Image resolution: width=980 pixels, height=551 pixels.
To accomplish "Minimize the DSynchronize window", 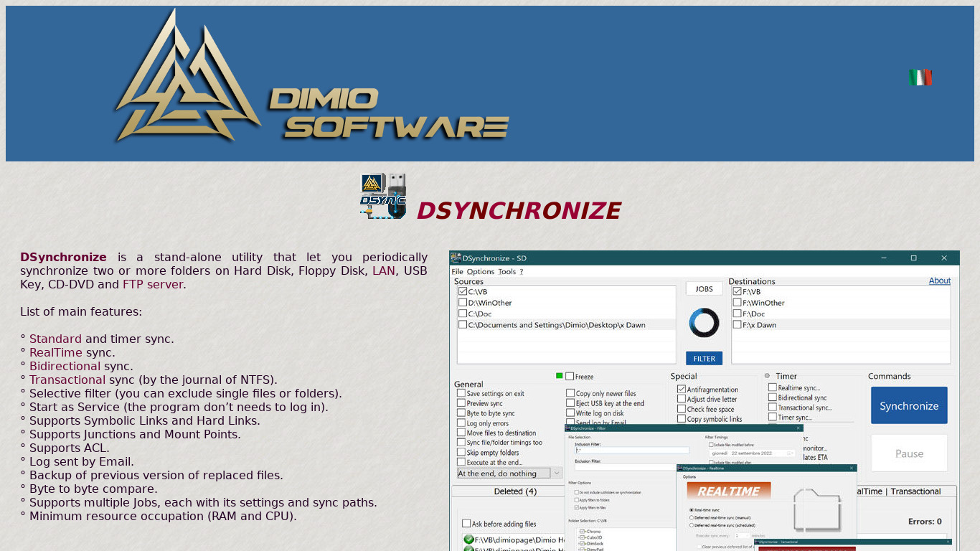I will tap(882, 258).
